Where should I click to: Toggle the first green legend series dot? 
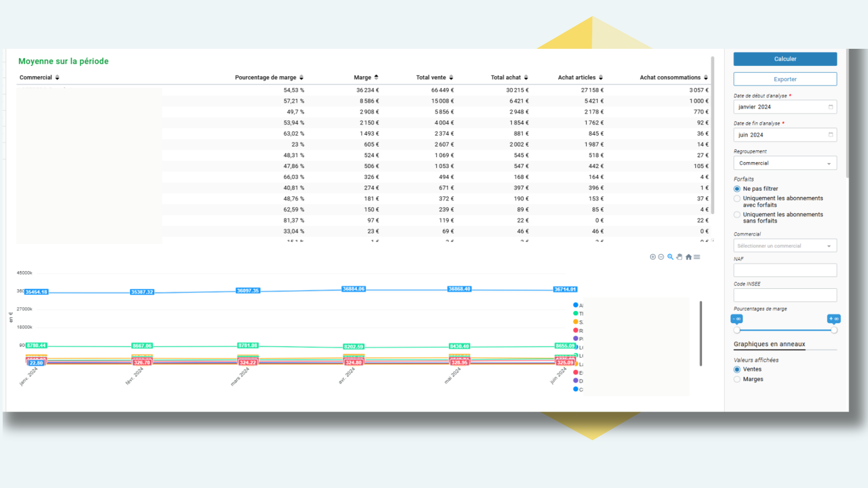coord(576,313)
